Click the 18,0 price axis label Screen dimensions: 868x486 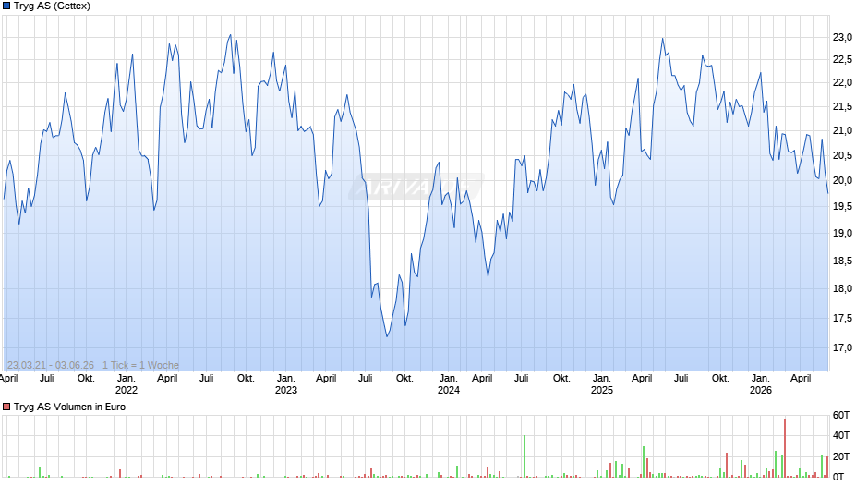[x=842, y=288]
